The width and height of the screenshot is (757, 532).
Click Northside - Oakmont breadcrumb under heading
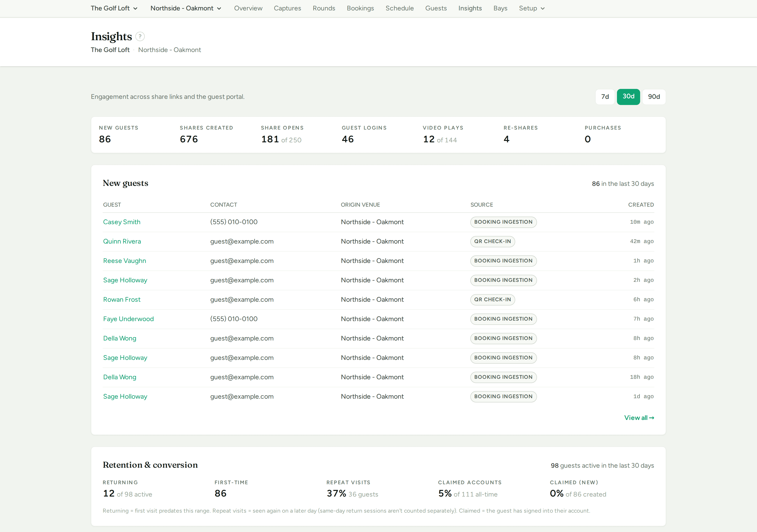169,50
